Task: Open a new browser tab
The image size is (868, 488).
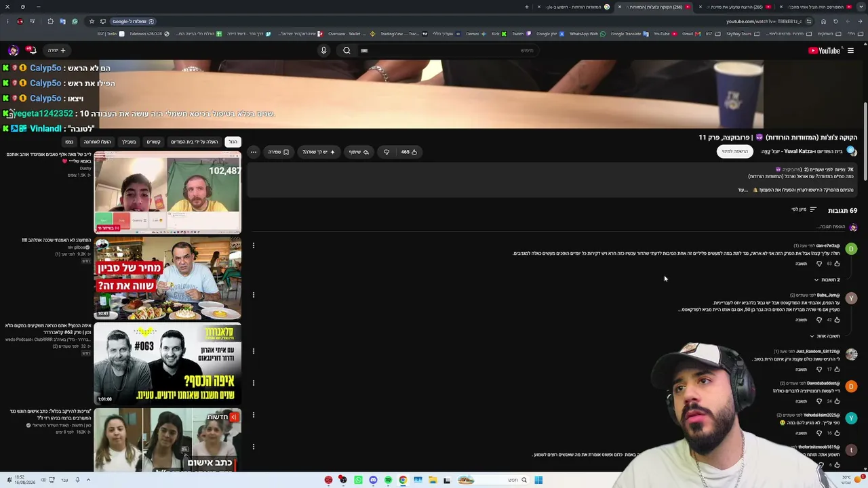Action: pos(526,7)
